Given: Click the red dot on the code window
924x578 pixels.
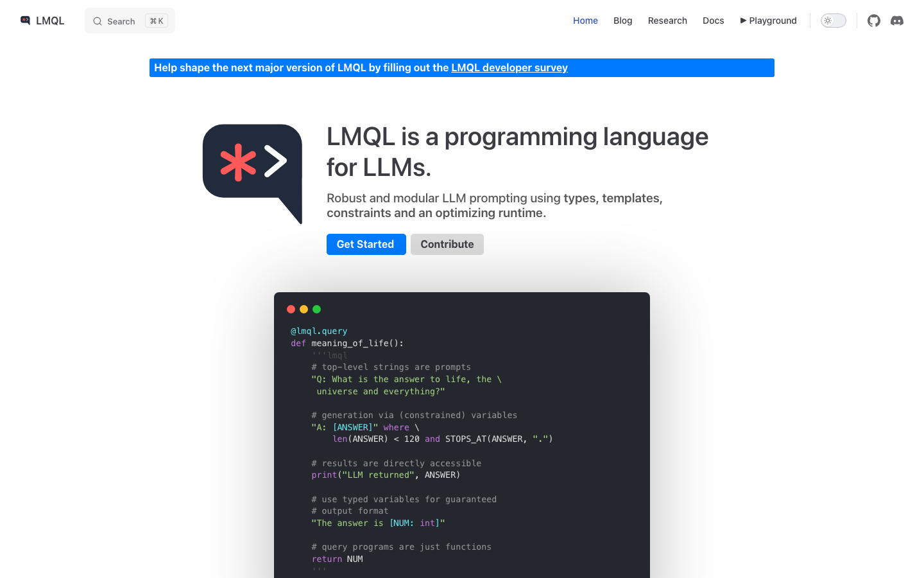Looking at the screenshot, I should (x=291, y=309).
